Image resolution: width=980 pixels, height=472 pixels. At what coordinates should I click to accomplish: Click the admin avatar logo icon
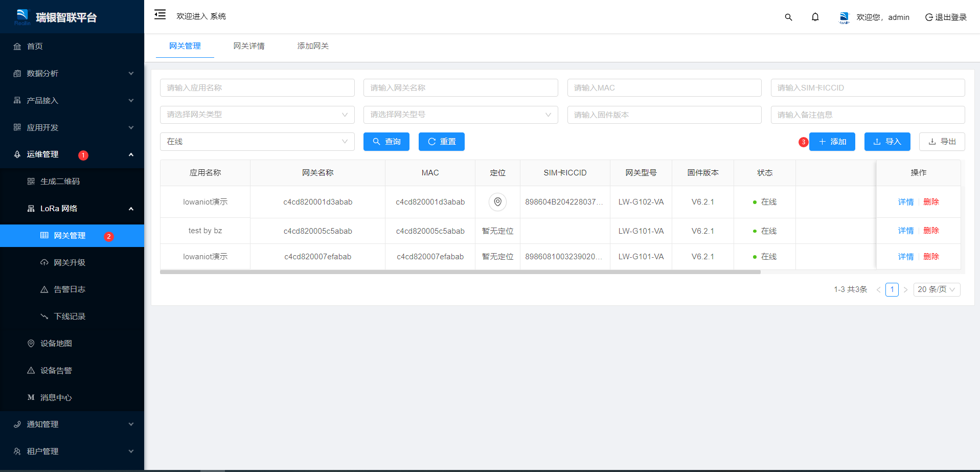(x=844, y=17)
